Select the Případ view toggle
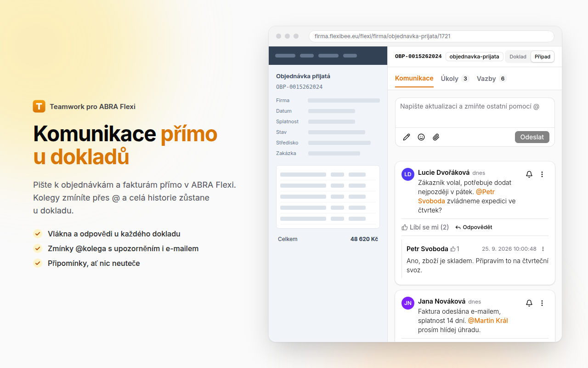Viewport: 588px width, 368px height. 543,57
